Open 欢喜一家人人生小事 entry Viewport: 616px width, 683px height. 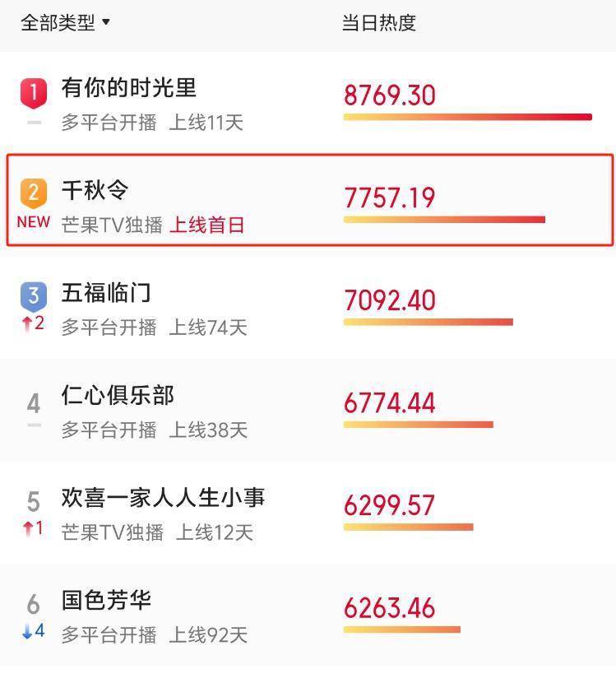(x=163, y=498)
